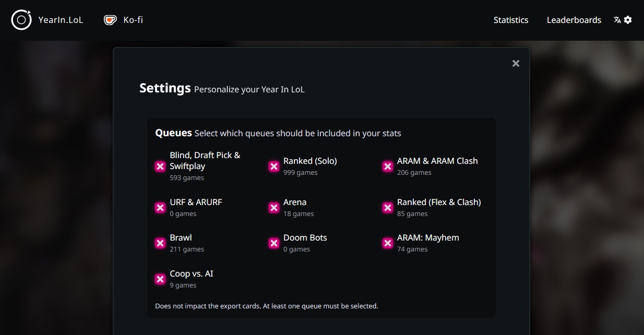The height and width of the screenshot is (335, 644).
Task: Toggle the Ranked (Solo) queue checkbox
Action: pyautogui.click(x=274, y=166)
